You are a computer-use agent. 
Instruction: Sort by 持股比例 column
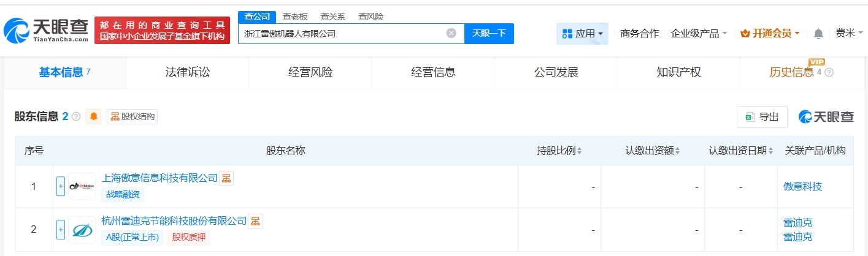(x=559, y=151)
